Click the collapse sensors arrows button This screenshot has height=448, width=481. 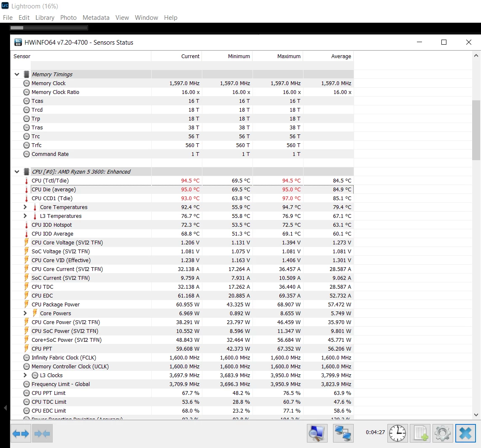42,433
